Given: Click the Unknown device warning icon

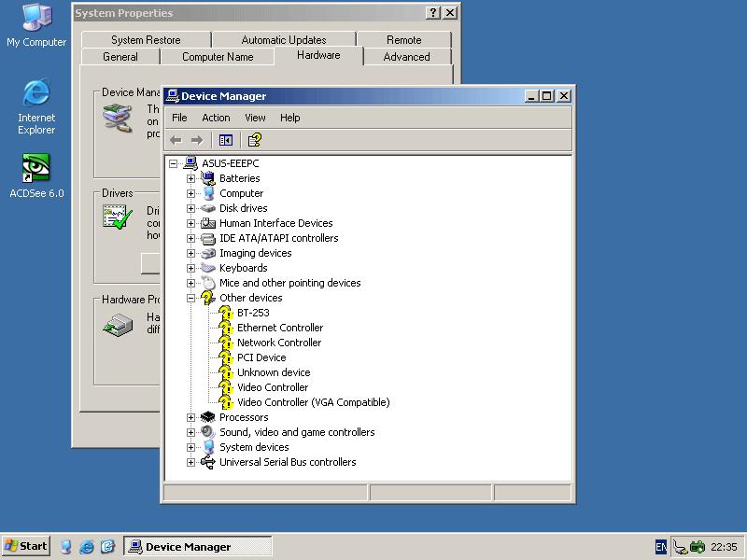Looking at the screenshot, I should coord(226,372).
